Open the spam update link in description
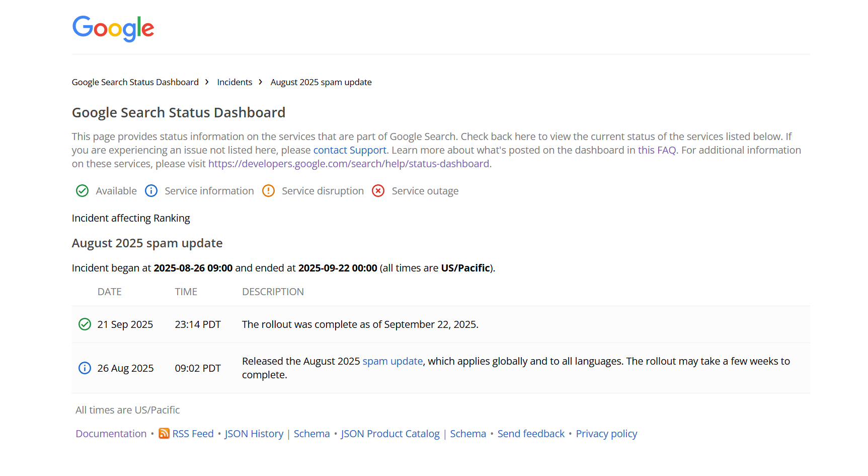The width and height of the screenshot is (868, 476). [392, 361]
